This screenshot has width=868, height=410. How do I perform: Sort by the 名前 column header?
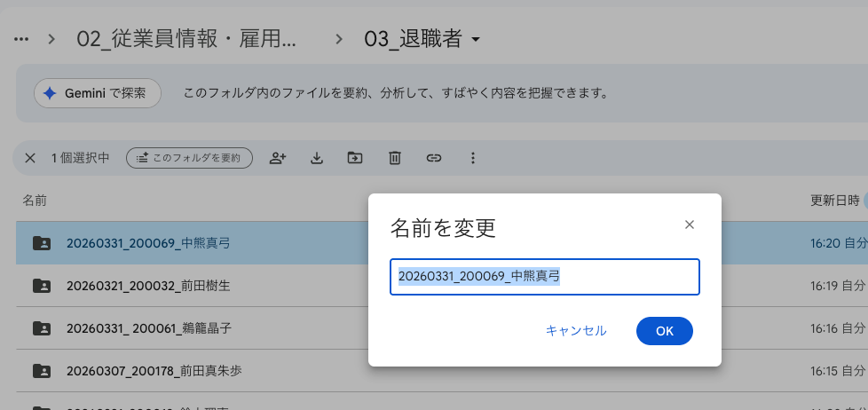[x=35, y=201]
